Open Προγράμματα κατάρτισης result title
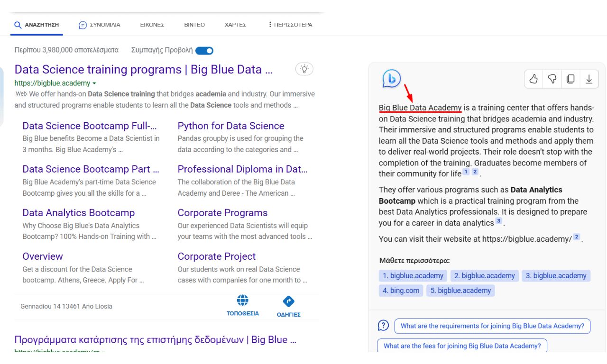 156,340
